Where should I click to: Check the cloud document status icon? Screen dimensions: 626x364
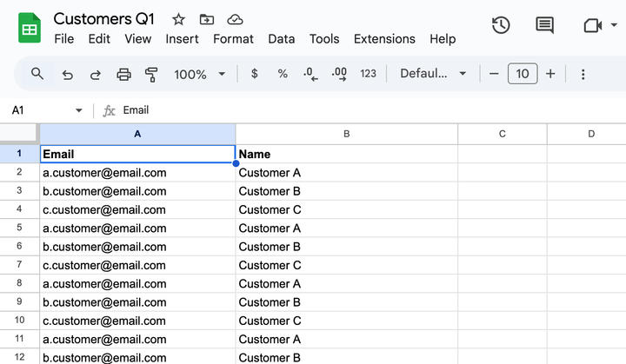pos(234,19)
